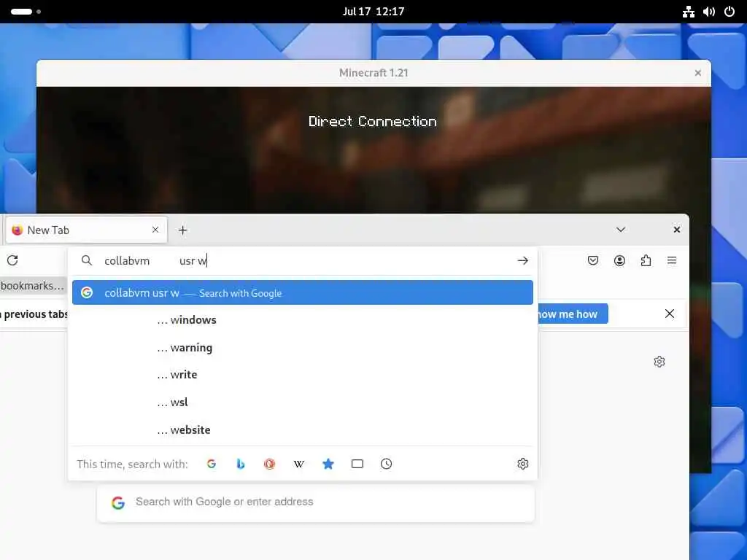
Task: Click the 'Show me how' button
Action: [x=572, y=314]
